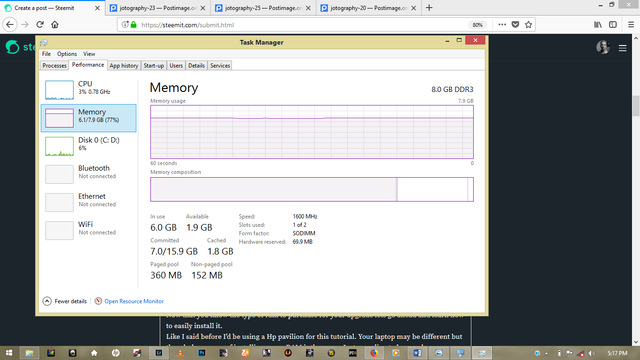Open Steemit user avatar menu
This screenshot has width=640, height=360.
click(x=603, y=47)
